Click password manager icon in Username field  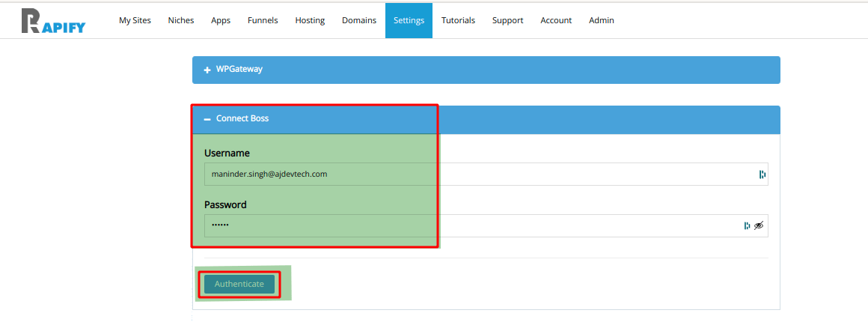762,174
